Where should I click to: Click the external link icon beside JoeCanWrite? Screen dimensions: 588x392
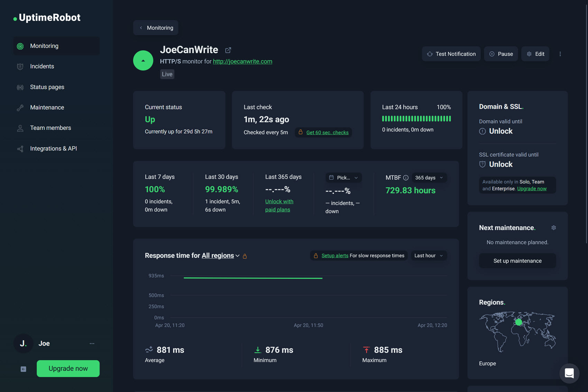[x=228, y=50]
